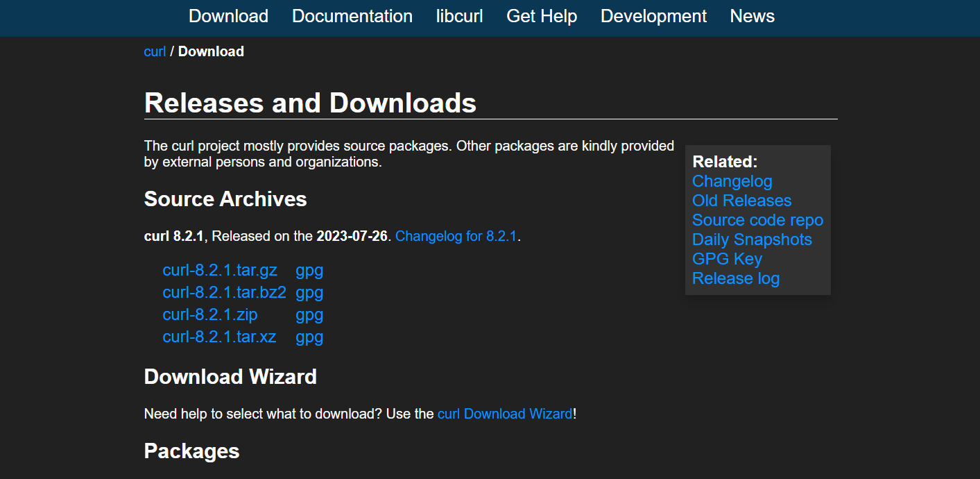Open gpg signature for curl-8.2.1.tar.gz
Screen dimensions: 980x479
coord(309,271)
